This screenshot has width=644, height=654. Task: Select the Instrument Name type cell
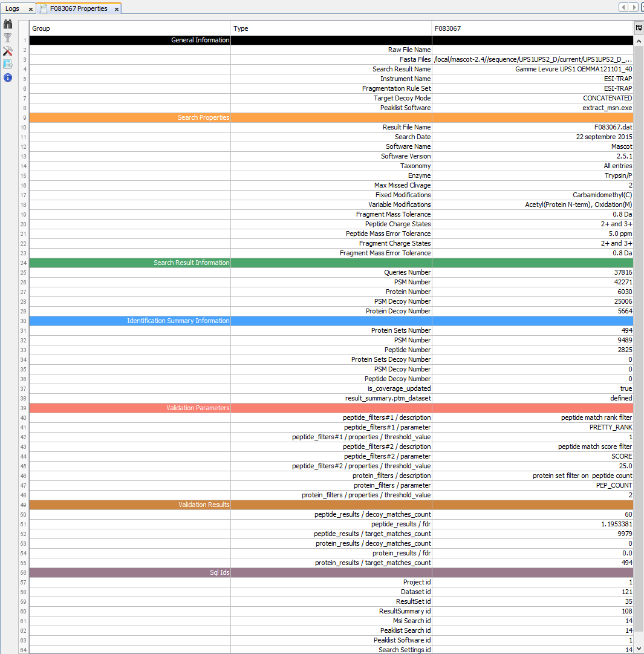(331, 79)
